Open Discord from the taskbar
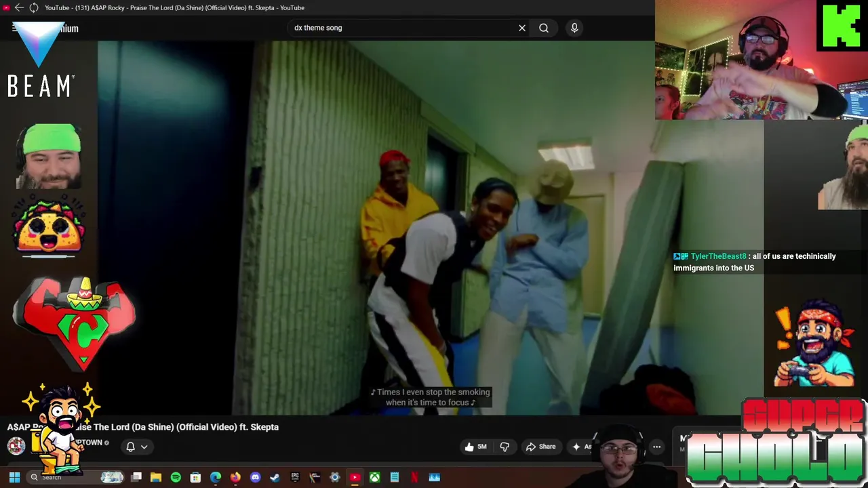The height and width of the screenshot is (488, 868). point(255,477)
